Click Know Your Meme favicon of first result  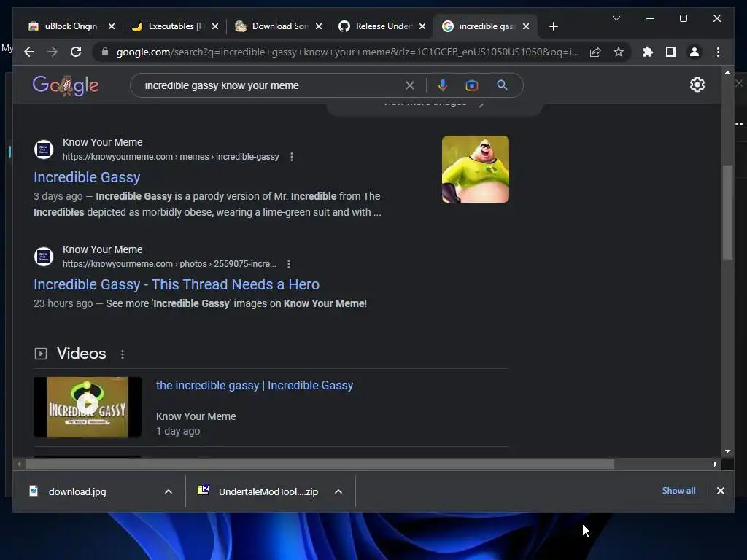pos(44,149)
